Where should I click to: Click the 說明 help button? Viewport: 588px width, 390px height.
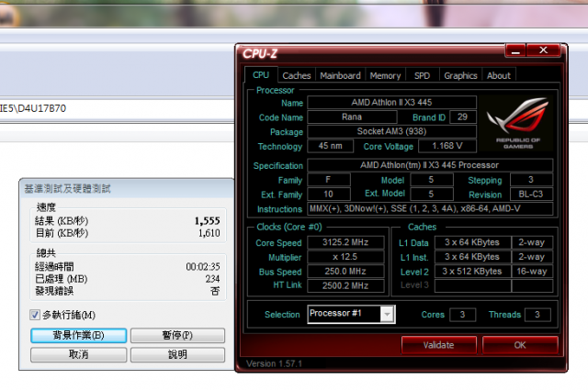click(177, 354)
